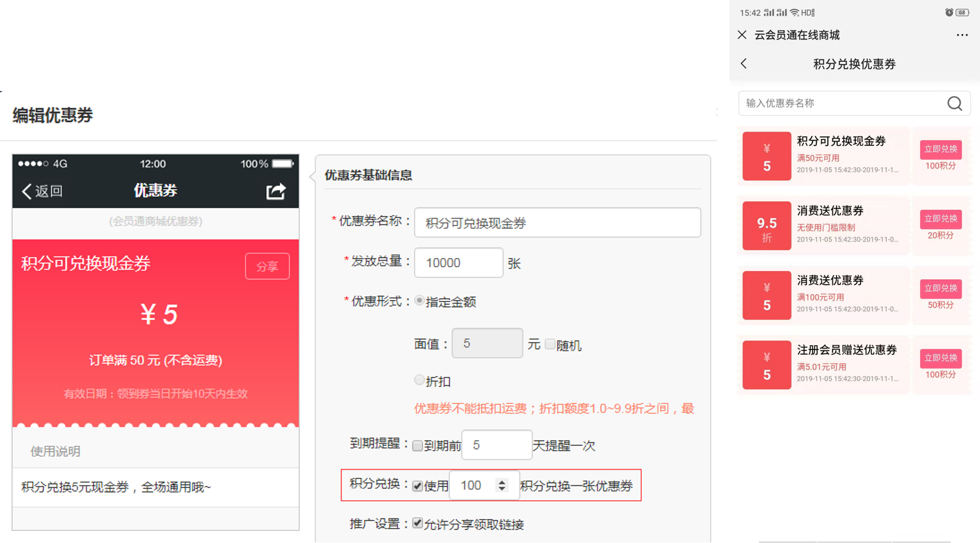Click the 优惠券基础信息 section title

(368, 175)
